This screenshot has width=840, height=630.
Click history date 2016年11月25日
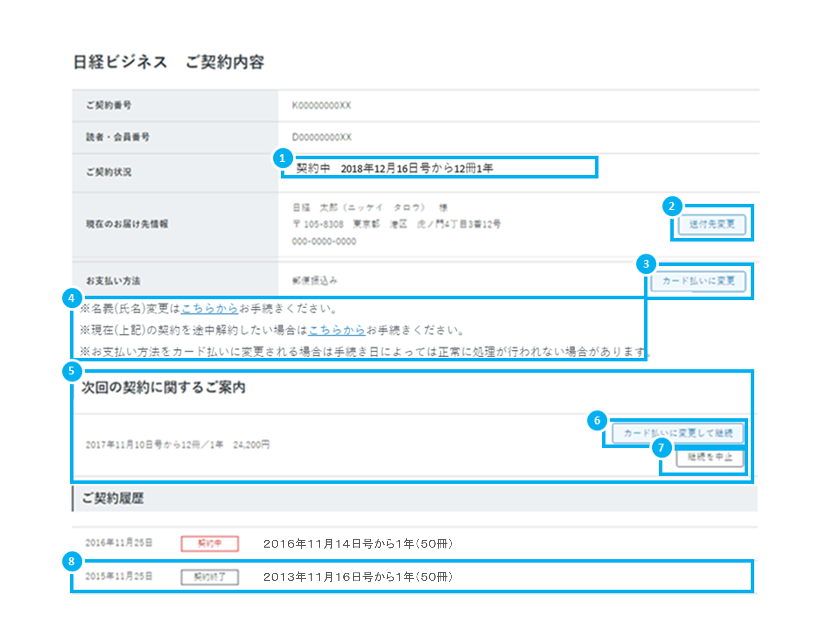119,543
